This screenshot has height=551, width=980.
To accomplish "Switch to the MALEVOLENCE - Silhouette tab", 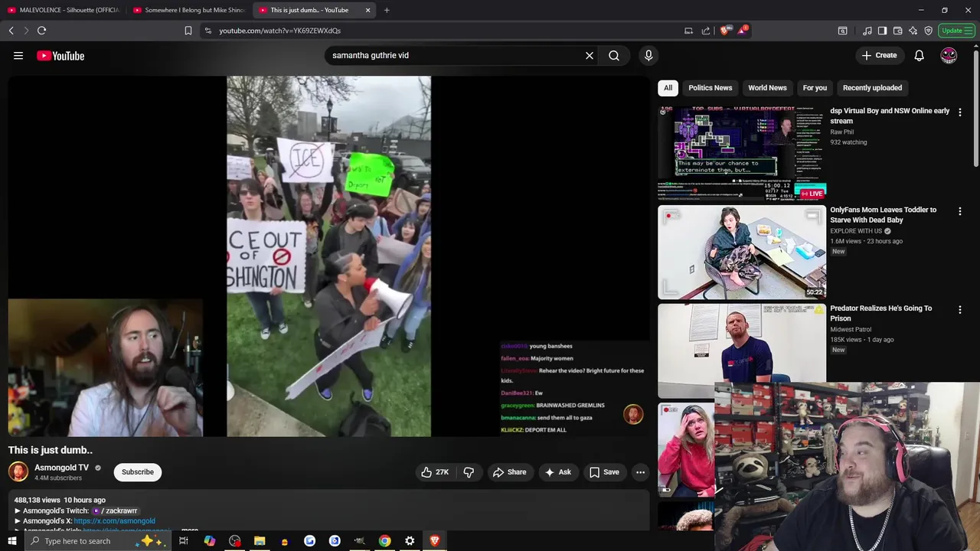I will [64, 10].
